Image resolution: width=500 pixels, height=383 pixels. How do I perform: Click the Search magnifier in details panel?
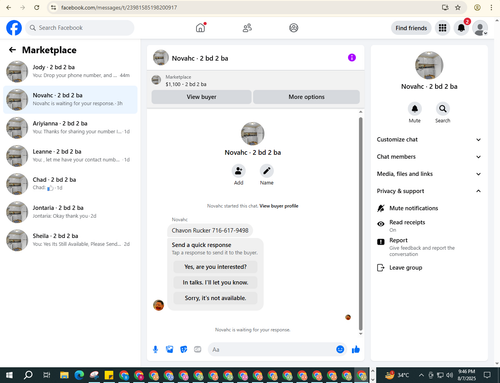click(443, 109)
